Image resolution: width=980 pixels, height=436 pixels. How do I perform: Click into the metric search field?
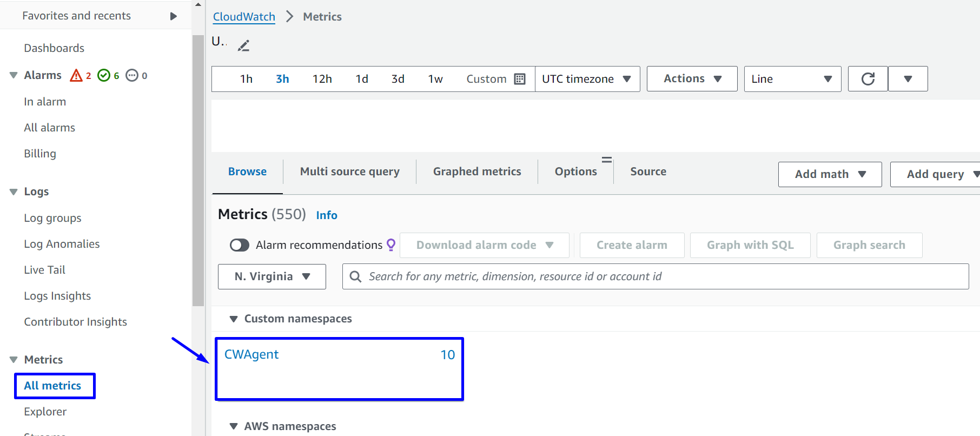click(x=649, y=276)
